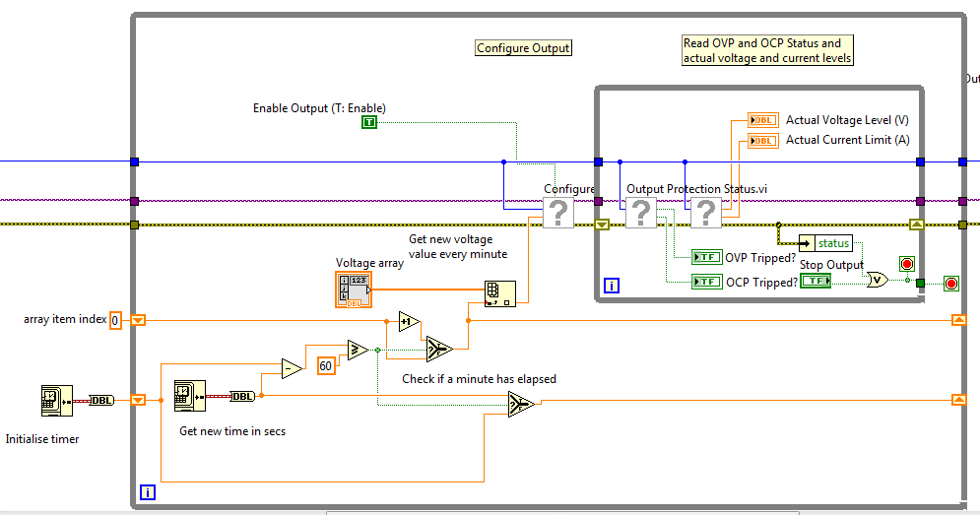The image size is (980, 515).
Task: Click the Output Protection Status.vi label
Action: [x=697, y=189]
